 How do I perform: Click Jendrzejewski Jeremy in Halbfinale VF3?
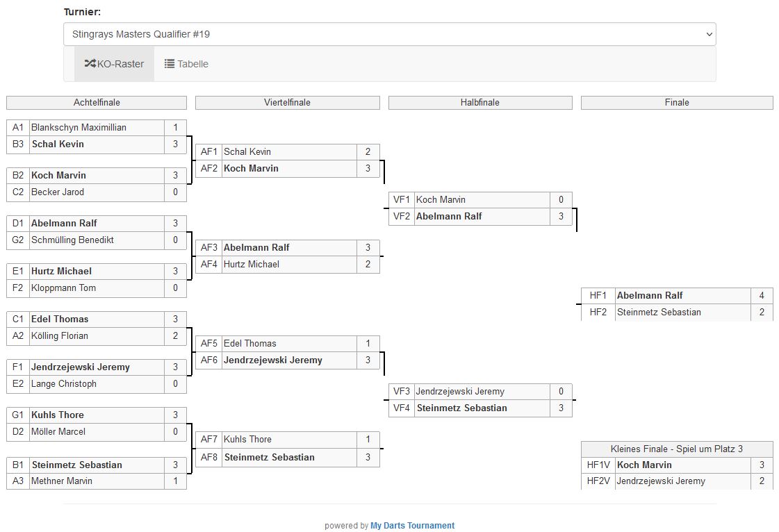coord(460,392)
